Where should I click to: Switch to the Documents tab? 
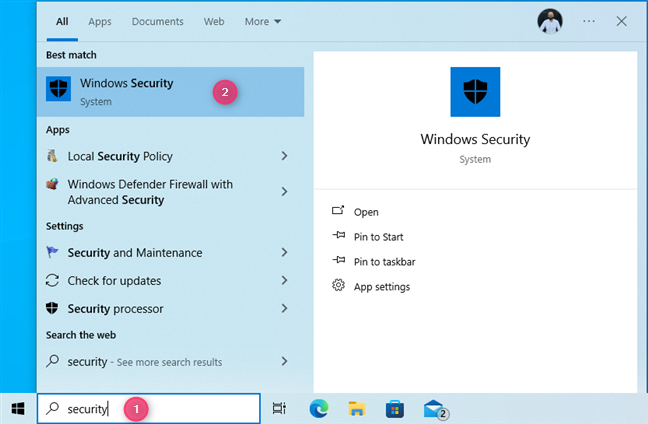[157, 21]
